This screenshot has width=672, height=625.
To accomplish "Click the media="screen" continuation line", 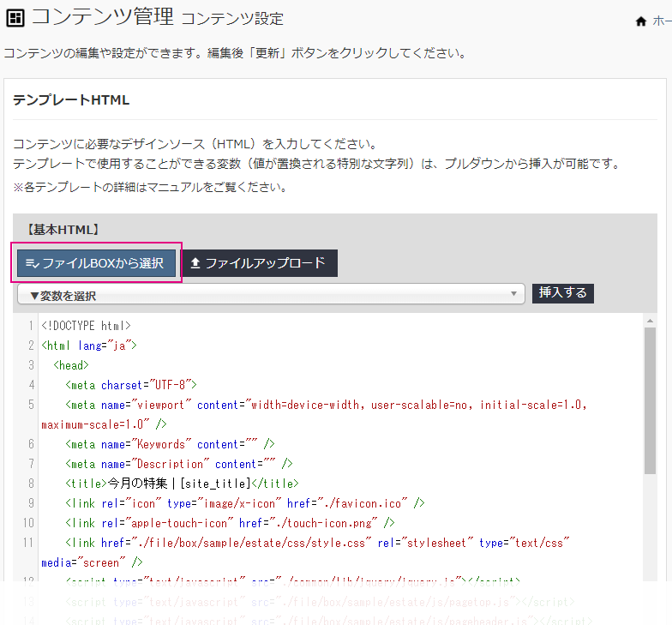I will pos(92,562).
